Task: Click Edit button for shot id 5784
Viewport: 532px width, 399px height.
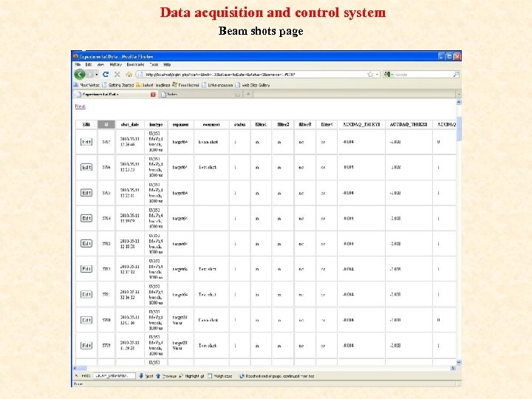Action: 86,218
